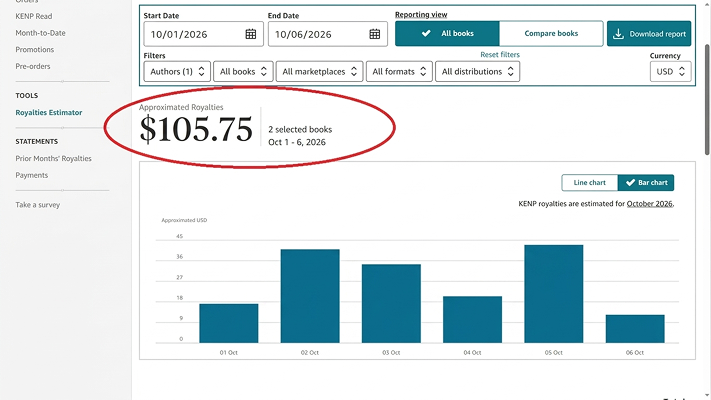Click the Reset filters link
Image resolution: width=711 pixels, height=400 pixels.
(x=500, y=54)
